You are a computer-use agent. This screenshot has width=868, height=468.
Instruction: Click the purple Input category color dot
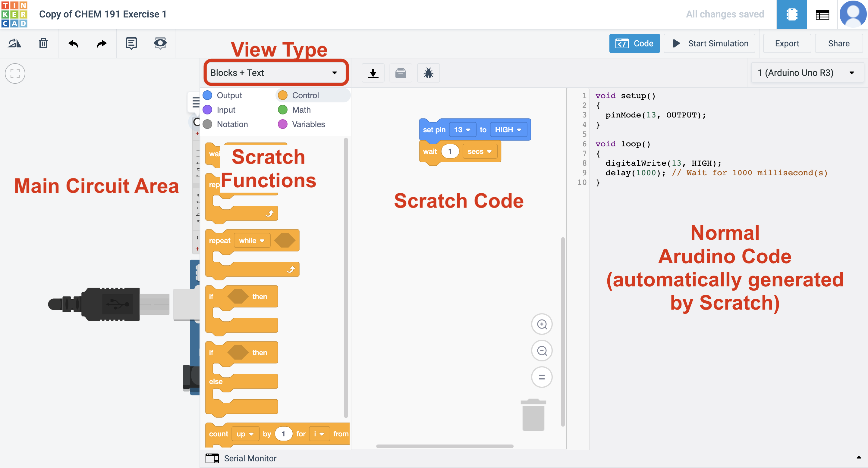click(208, 109)
